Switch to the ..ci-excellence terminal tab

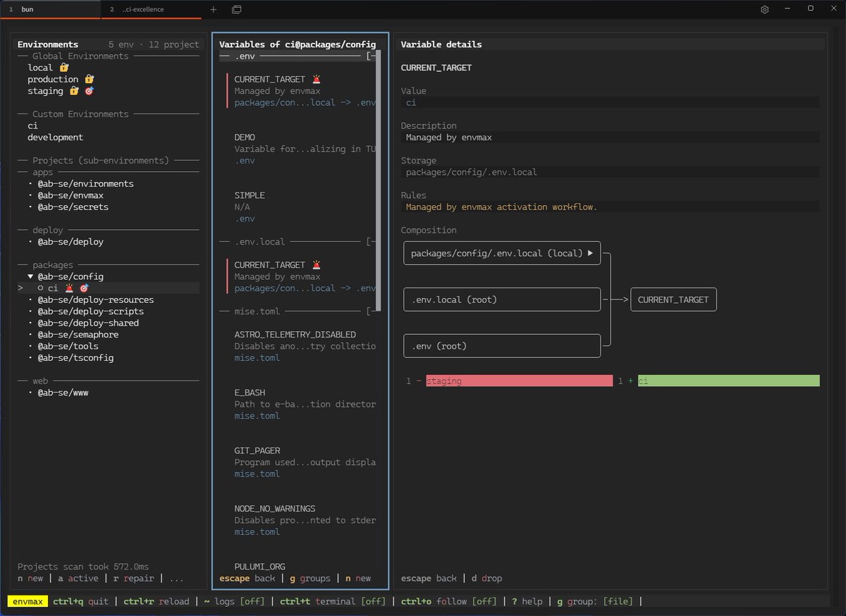(x=152, y=9)
